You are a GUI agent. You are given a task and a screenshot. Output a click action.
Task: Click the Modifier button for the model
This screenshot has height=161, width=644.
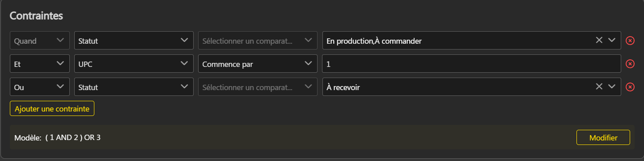point(603,137)
